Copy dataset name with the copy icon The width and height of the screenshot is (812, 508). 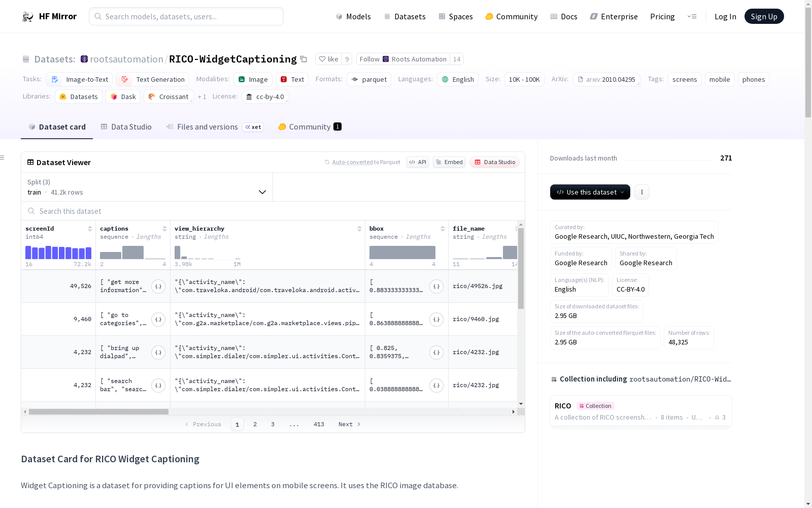[x=303, y=59]
